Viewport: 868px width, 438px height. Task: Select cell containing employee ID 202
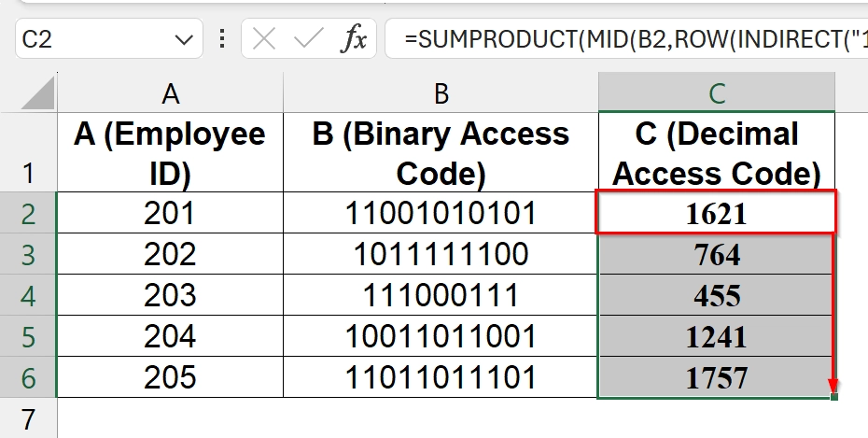tap(170, 254)
